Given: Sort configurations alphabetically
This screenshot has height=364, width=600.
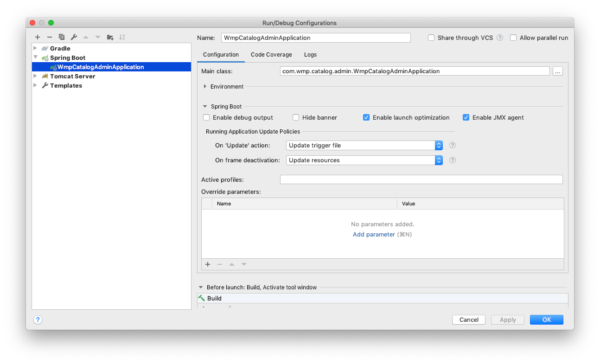Looking at the screenshot, I should click(122, 37).
